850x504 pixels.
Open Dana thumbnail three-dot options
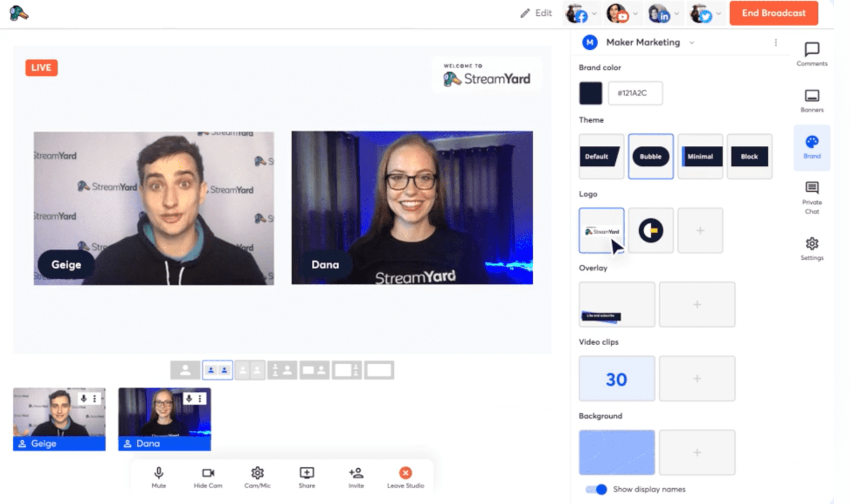click(200, 398)
